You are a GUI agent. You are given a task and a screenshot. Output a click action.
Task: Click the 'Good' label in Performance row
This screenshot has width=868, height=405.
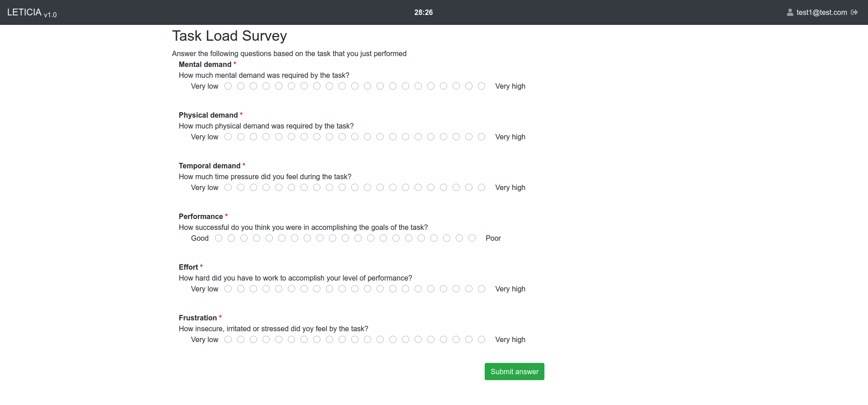pyautogui.click(x=200, y=238)
